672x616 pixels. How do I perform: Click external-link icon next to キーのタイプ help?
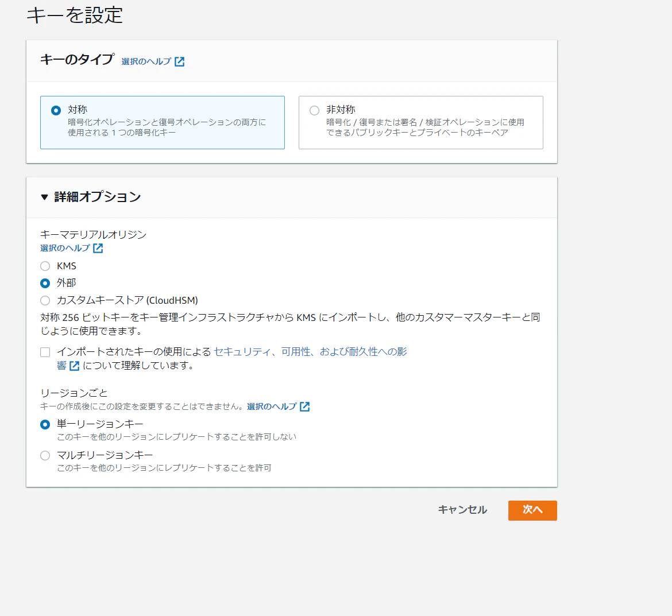coord(180,61)
